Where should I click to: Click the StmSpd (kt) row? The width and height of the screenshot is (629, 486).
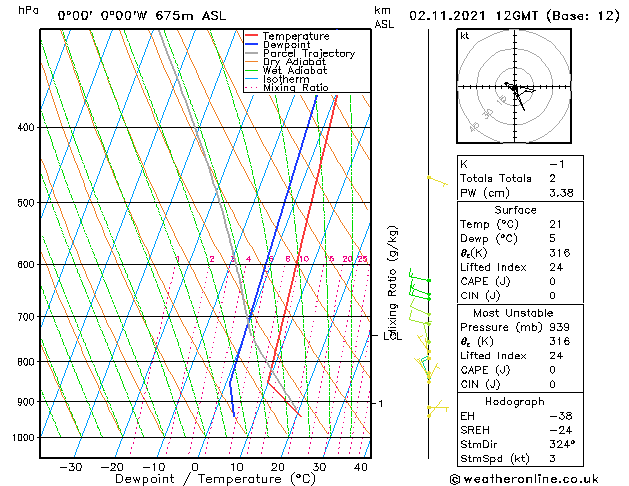coord(520,459)
